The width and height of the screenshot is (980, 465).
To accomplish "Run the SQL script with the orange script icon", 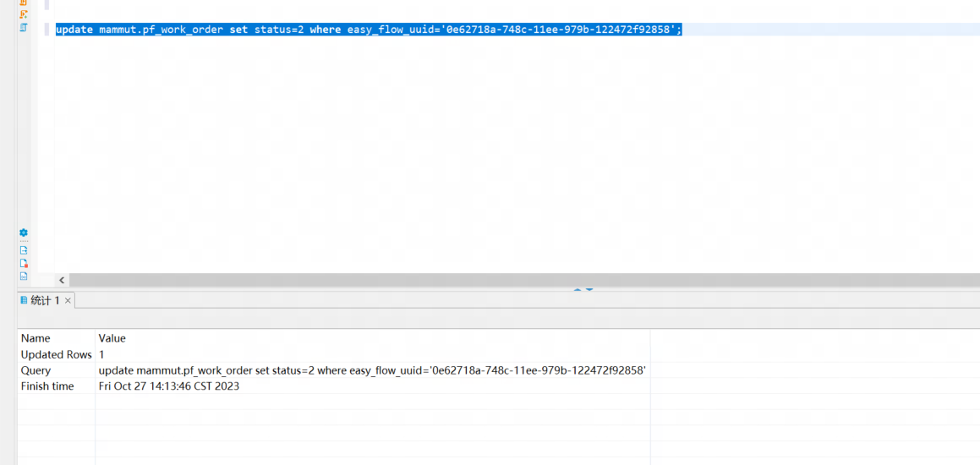I will (x=24, y=3).
